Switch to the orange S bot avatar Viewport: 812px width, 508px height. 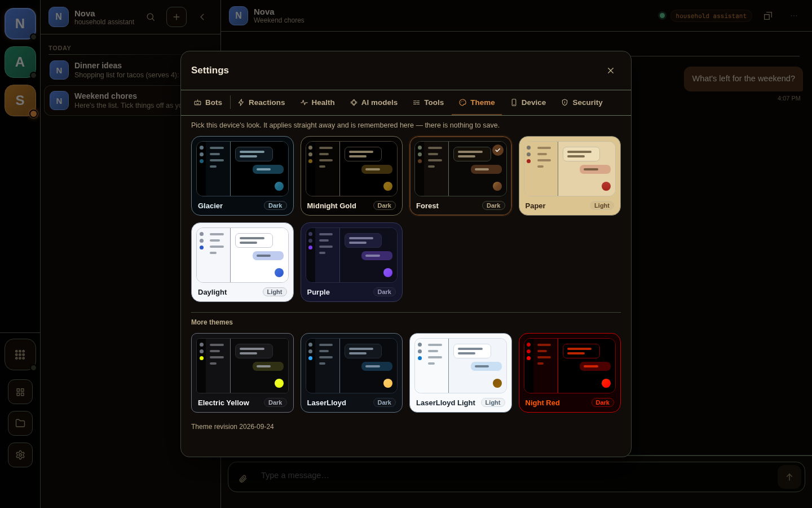click(x=20, y=100)
